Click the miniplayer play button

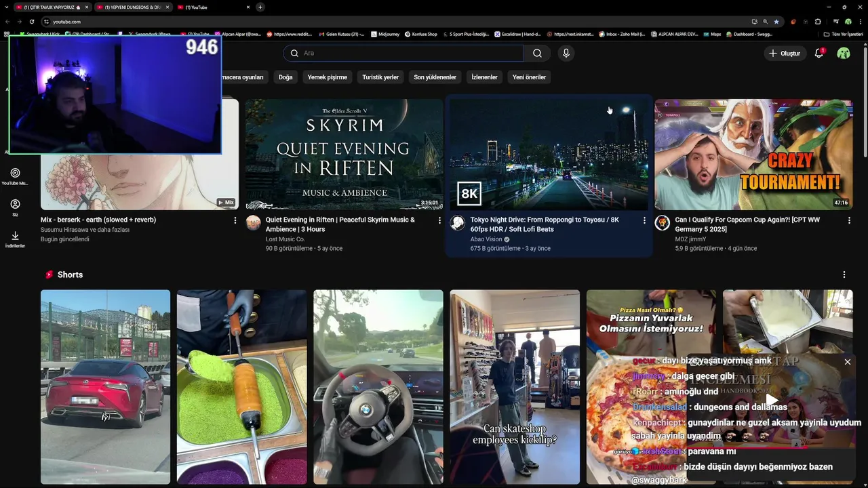[772, 400]
